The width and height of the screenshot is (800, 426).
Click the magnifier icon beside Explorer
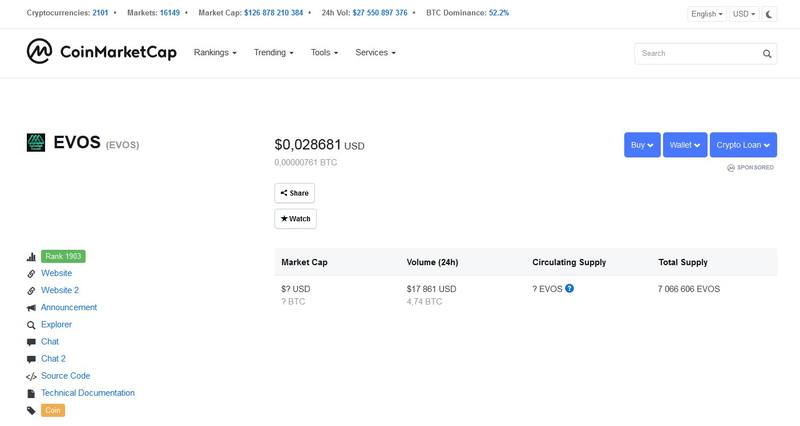pyautogui.click(x=31, y=325)
